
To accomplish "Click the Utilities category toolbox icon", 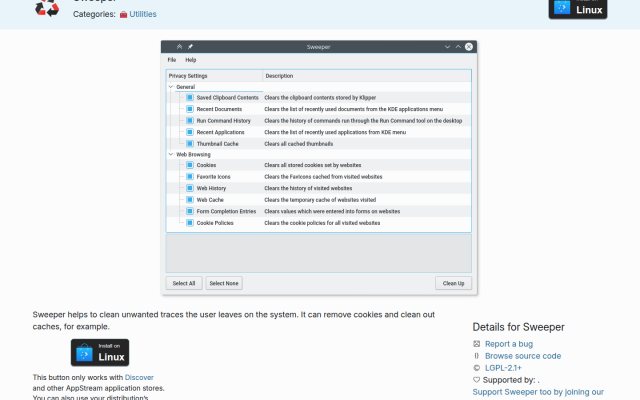I will pos(123,15).
